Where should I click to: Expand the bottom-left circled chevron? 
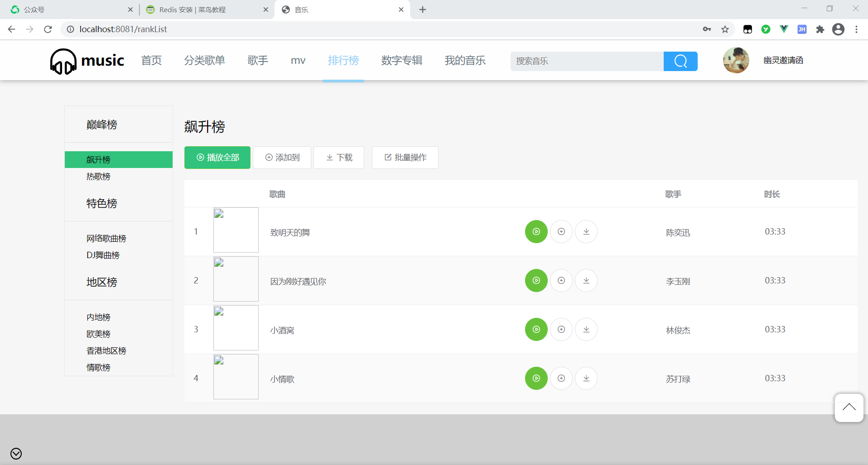(16, 453)
